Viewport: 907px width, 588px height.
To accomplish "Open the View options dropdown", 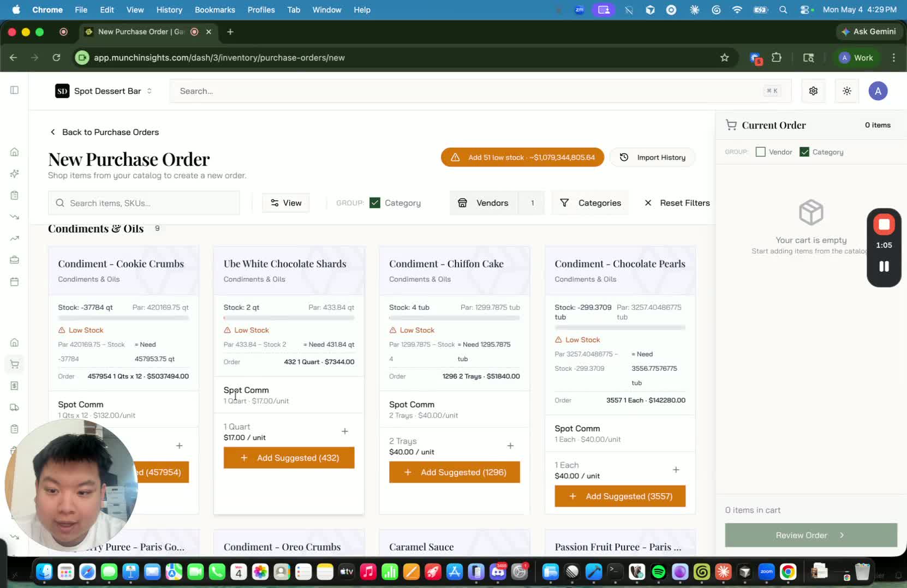I will (286, 203).
